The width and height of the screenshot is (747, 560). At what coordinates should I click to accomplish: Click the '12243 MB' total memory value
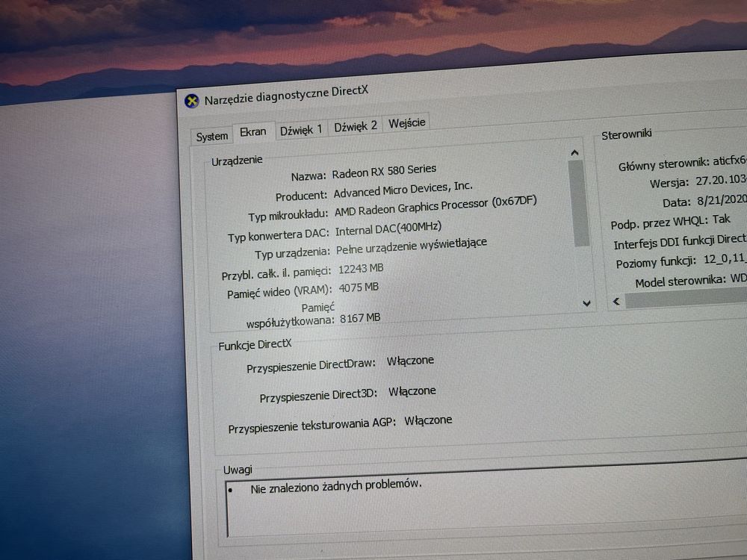tap(361, 269)
